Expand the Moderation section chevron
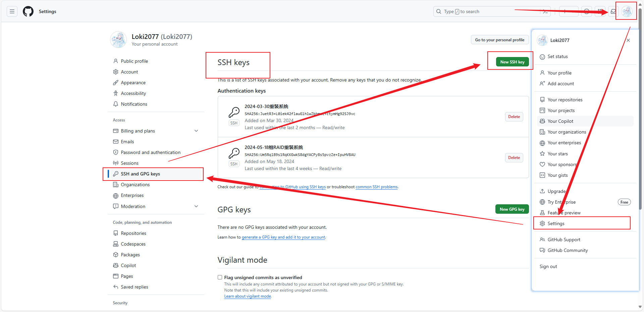The image size is (644, 312). click(x=196, y=206)
